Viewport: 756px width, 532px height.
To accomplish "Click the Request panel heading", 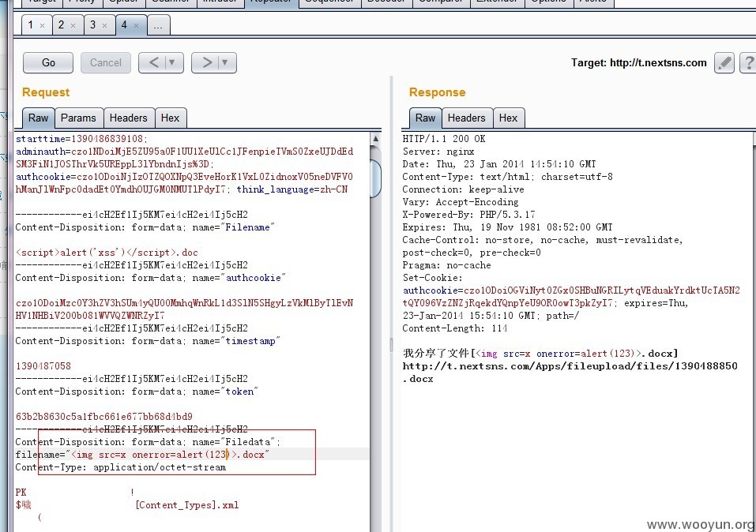I will coord(46,92).
